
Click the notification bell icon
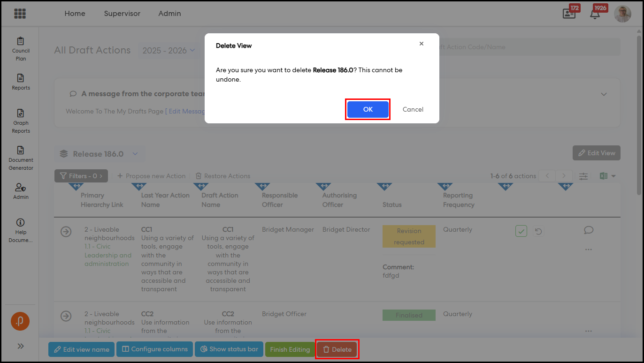595,14
